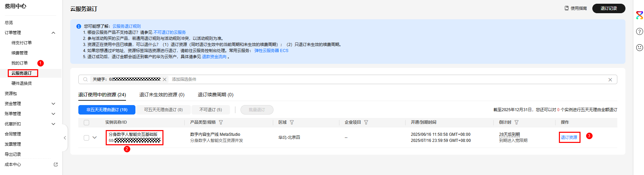
Task: Expand the 分身数字人智能交互基础版 row details
Action: (x=95, y=137)
